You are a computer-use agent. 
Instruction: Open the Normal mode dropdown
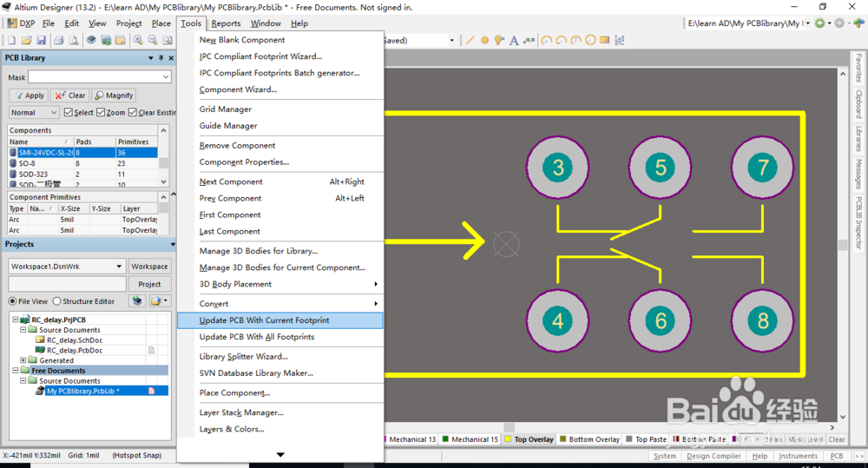pos(54,112)
